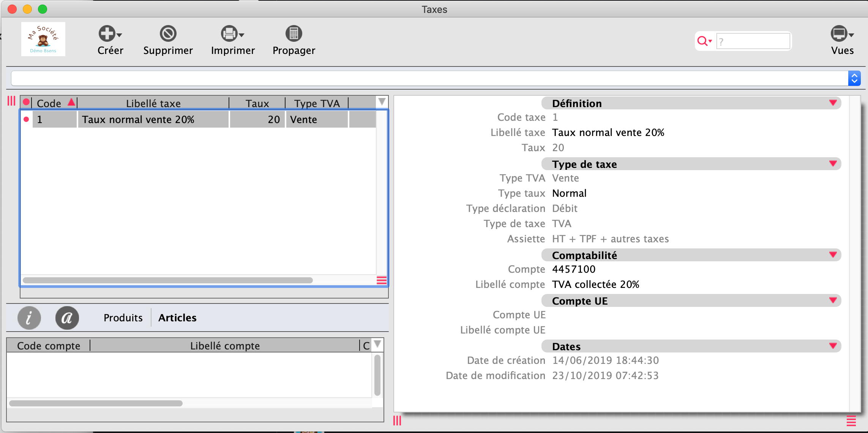Sort by the Taux column header

click(x=257, y=103)
